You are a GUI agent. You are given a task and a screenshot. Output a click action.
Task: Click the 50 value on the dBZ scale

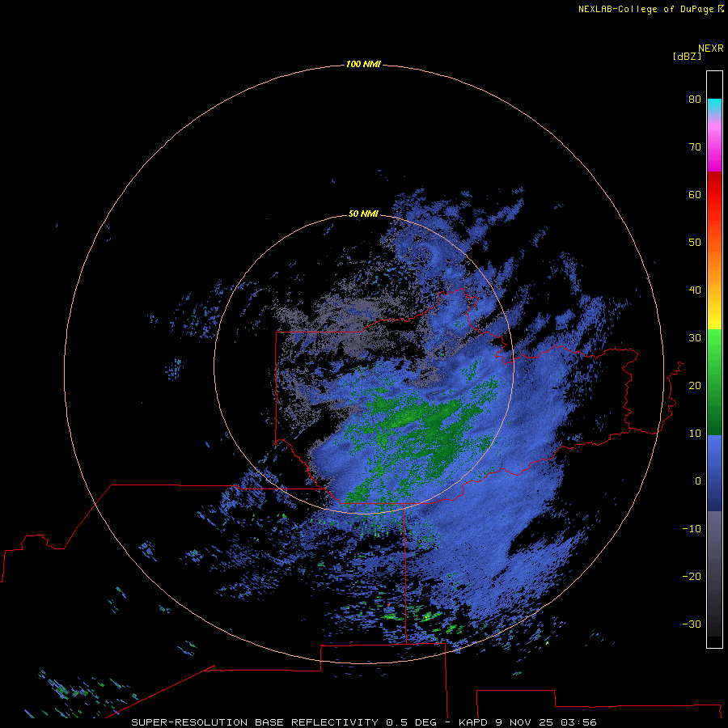tap(695, 243)
